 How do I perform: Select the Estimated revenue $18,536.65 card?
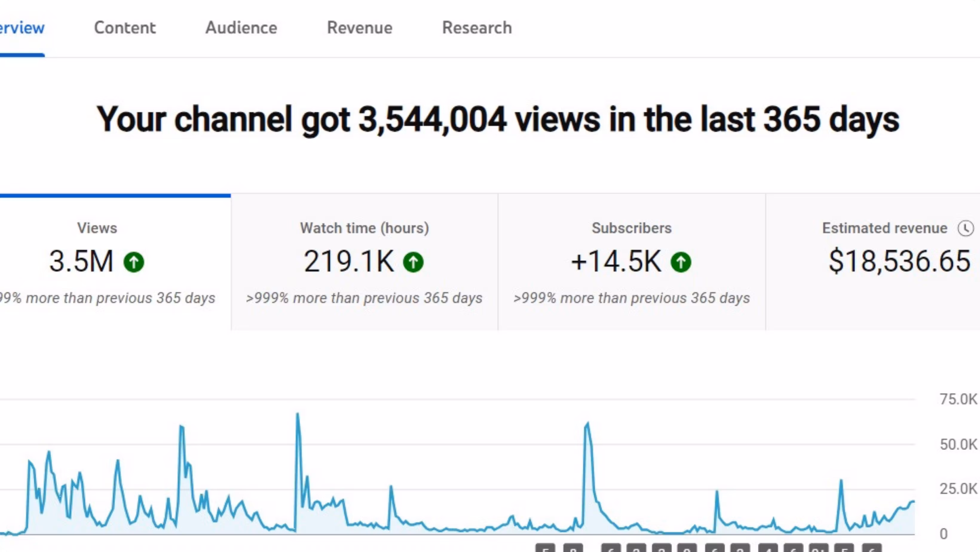pyautogui.click(x=875, y=263)
